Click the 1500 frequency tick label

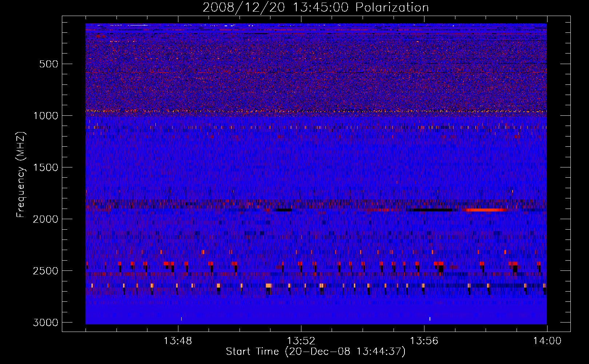tap(46, 167)
